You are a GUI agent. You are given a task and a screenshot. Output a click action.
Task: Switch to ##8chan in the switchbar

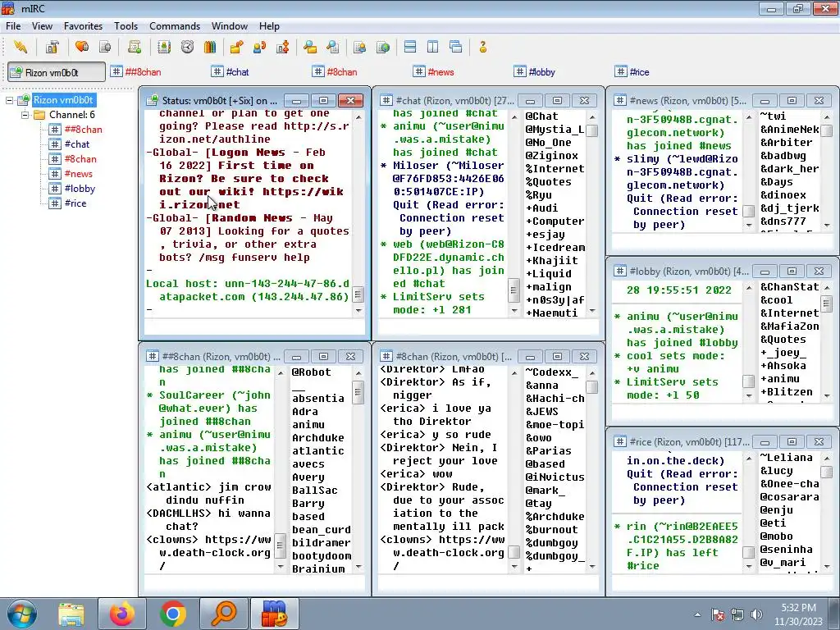click(137, 72)
